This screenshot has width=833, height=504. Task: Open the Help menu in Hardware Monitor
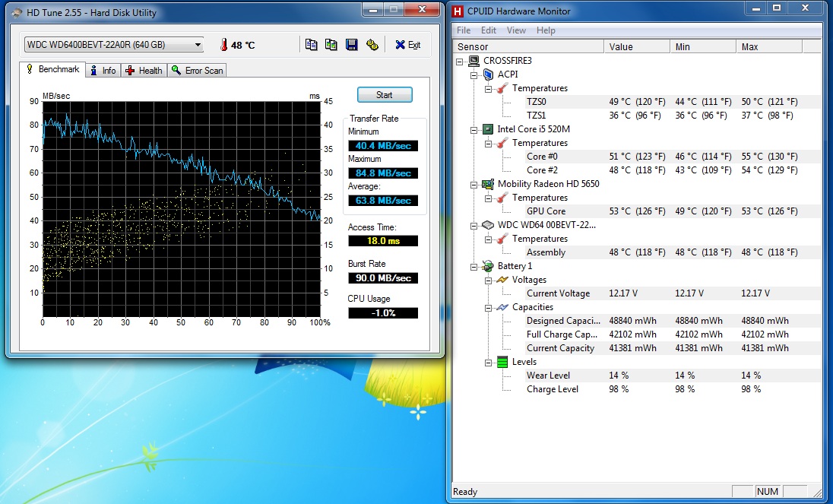pos(546,30)
